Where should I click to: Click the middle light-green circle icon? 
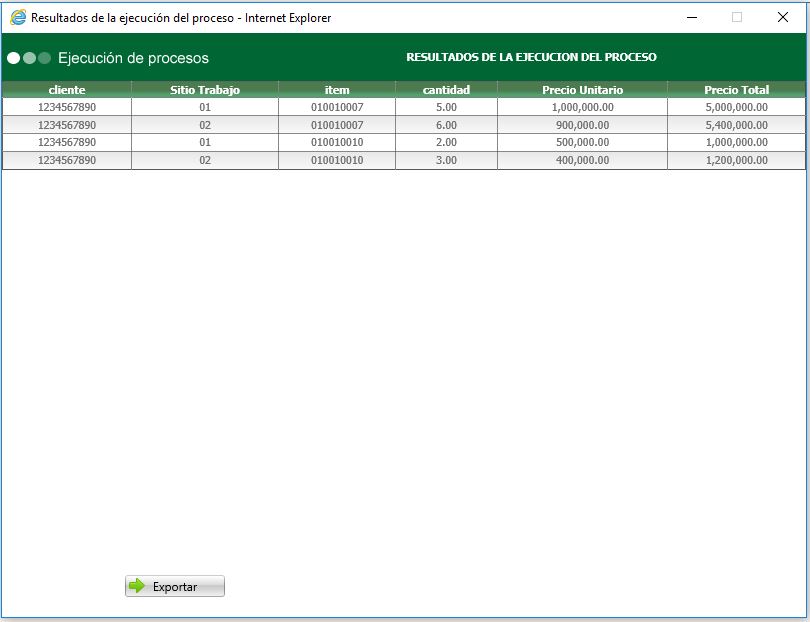28,58
